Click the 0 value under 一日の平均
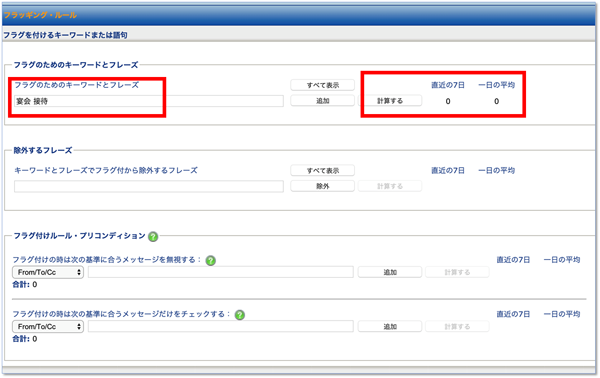The width and height of the screenshot is (600, 378). pos(496,101)
